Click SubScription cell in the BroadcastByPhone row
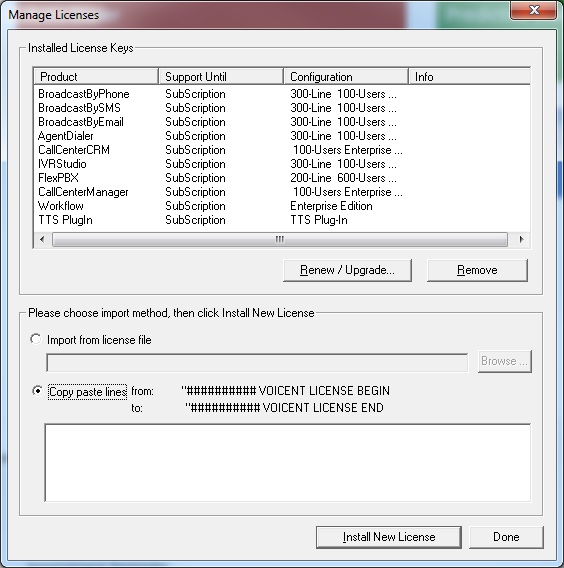Image resolution: width=564 pixels, height=568 pixels. [x=195, y=94]
